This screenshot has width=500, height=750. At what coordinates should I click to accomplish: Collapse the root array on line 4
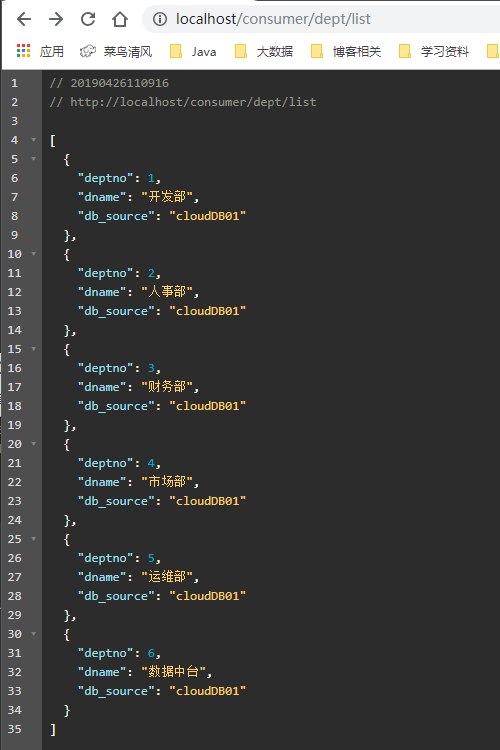(x=33, y=140)
